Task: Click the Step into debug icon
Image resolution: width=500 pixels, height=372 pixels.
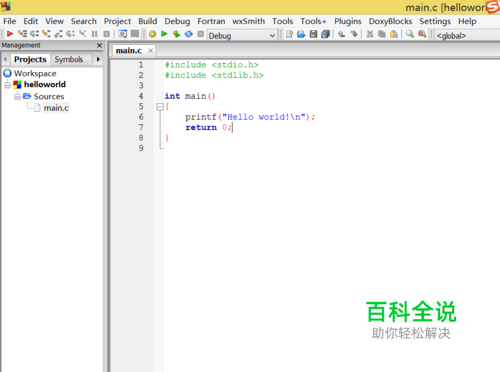Action: 46,34
